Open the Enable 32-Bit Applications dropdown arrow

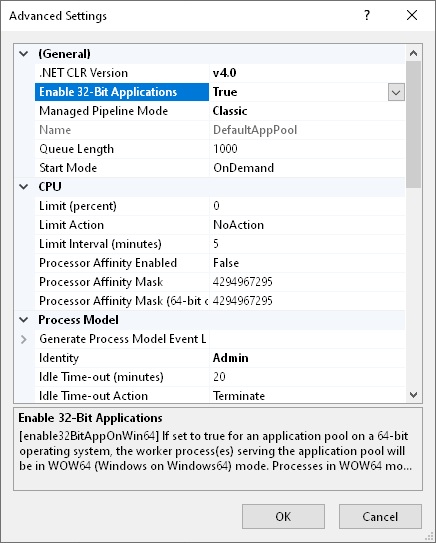coord(396,92)
